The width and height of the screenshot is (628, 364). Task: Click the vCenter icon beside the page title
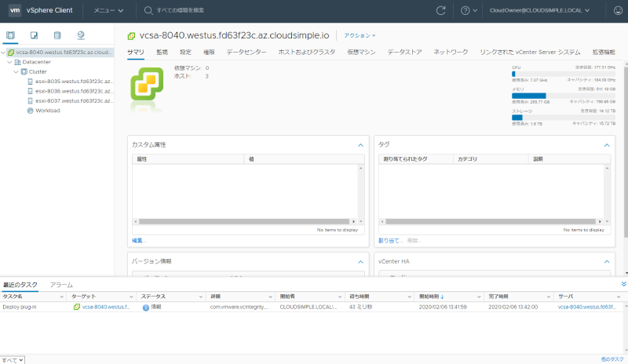(131, 36)
